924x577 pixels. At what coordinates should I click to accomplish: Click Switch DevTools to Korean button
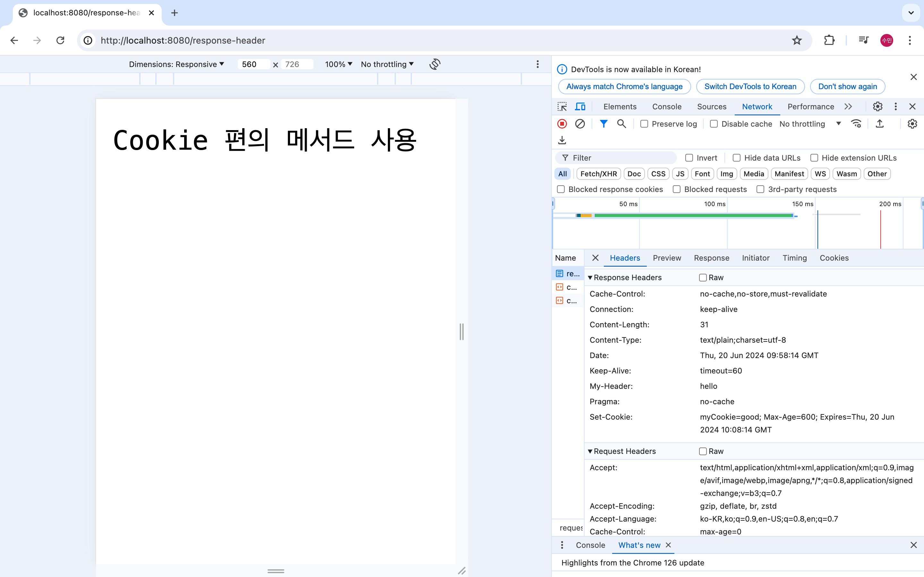tap(750, 87)
